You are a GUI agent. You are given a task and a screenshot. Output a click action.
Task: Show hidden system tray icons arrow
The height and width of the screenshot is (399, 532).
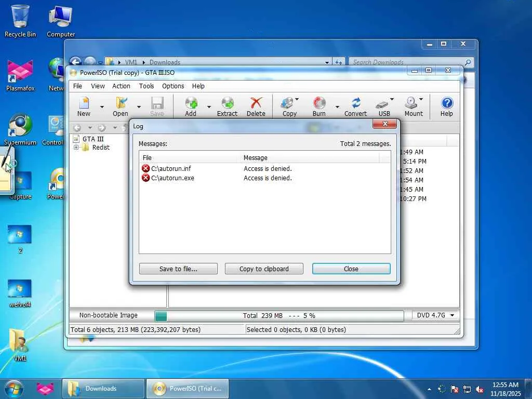click(429, 389)
